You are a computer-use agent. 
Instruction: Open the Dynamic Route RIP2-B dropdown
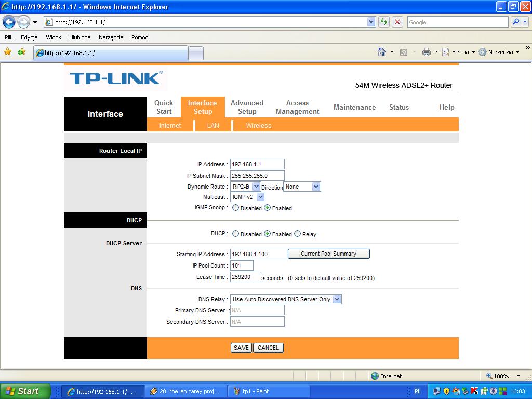pos(245,187)
